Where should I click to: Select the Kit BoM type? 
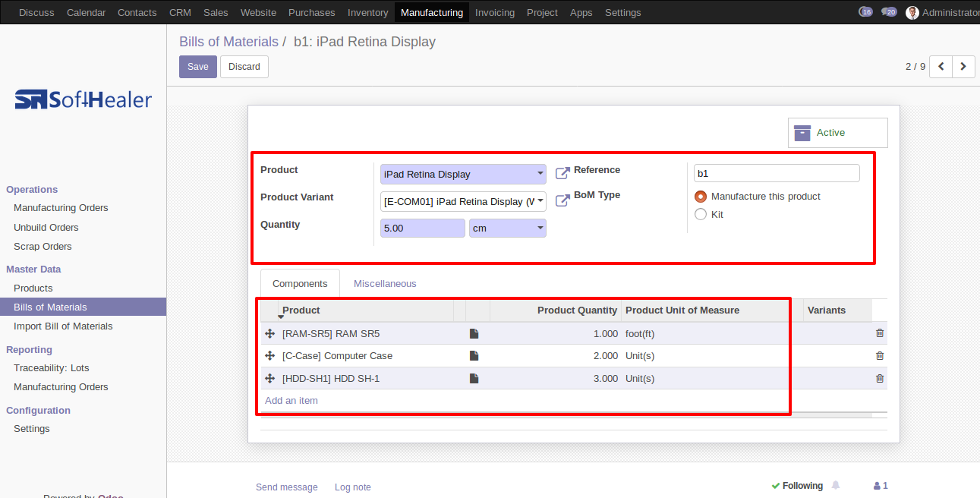pos(701,215)
